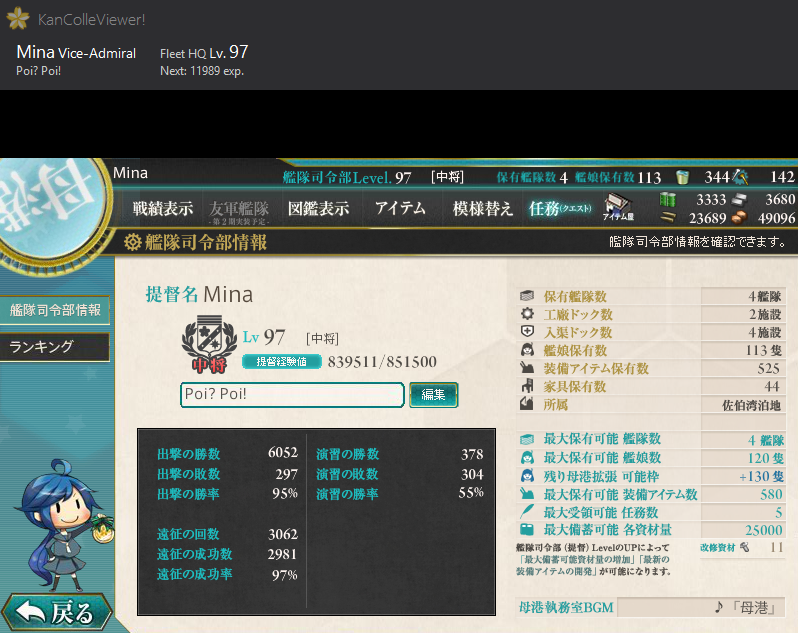Click the 演習の勝数 value 378
This screenshot has height=633, width=798.
coord(472,454)
